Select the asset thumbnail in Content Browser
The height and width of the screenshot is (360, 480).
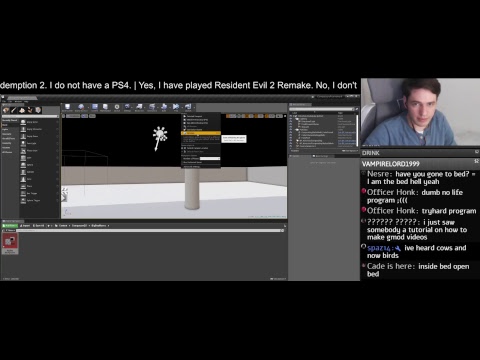[x=10, y=243]
